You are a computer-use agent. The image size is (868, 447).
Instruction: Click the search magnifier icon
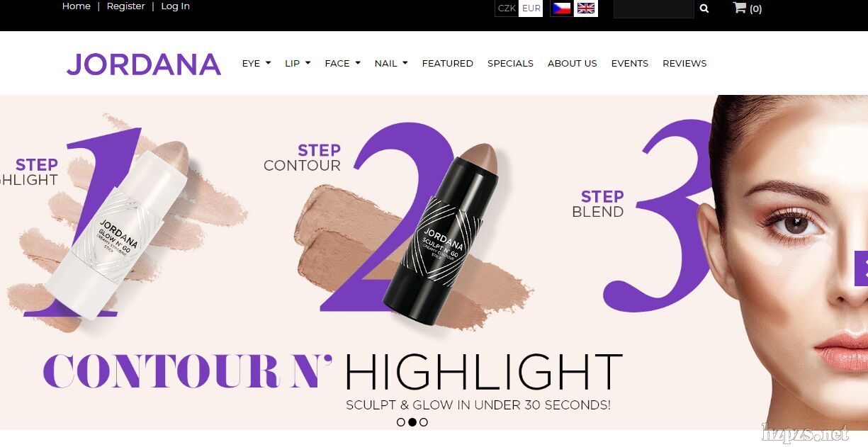(x=704, y=9)
